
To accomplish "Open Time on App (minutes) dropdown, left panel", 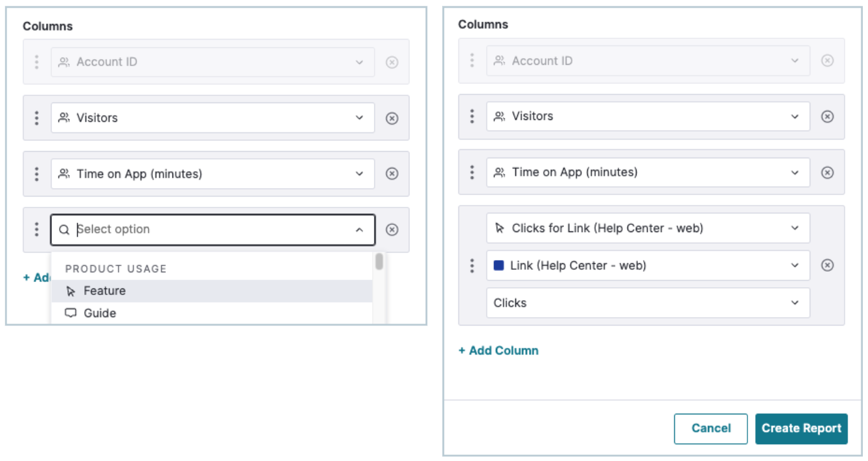I will coord(213,174).
